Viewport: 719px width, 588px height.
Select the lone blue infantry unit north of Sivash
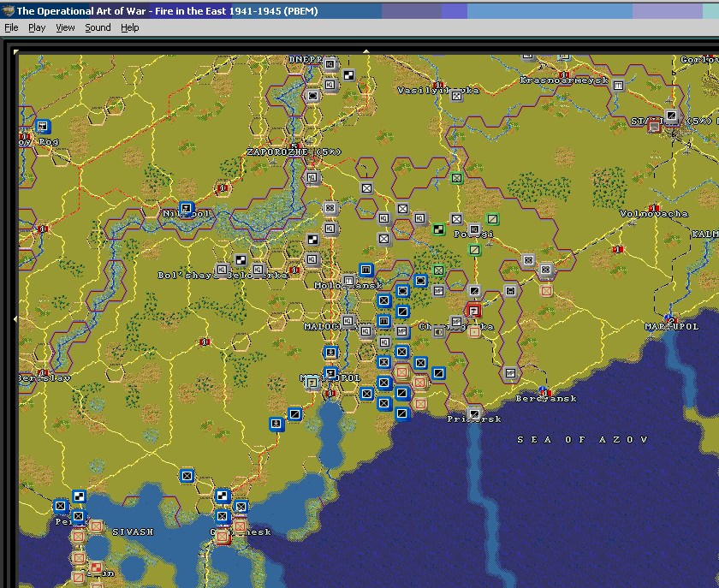click(x=187, y=476)
